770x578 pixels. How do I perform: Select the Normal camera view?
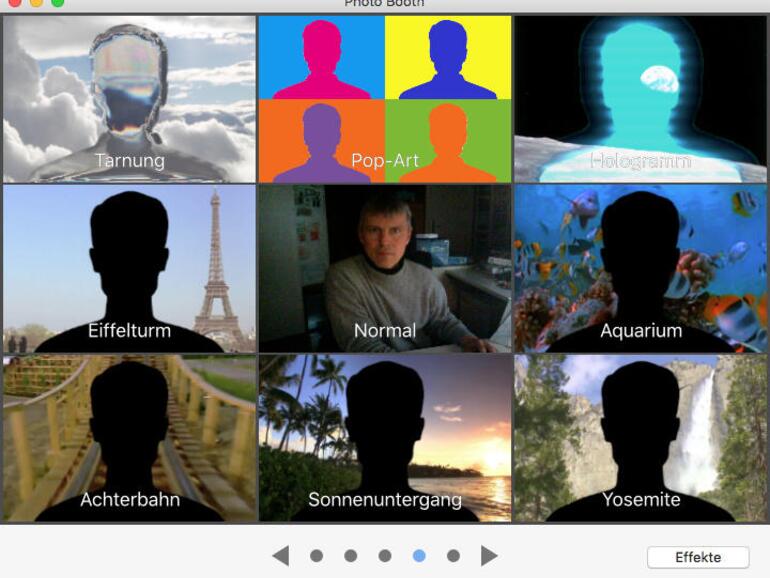tap(385, 269)
